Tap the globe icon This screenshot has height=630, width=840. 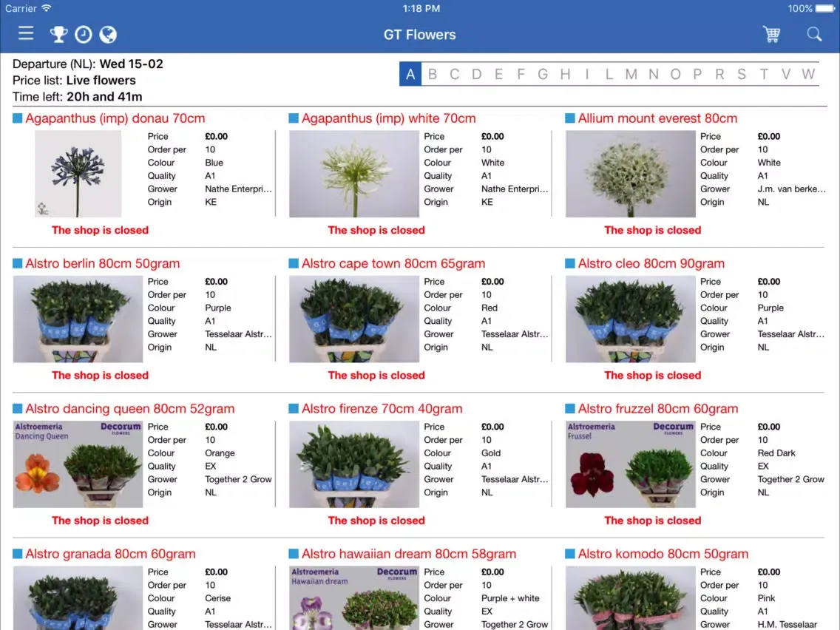[x=108, y=34]
